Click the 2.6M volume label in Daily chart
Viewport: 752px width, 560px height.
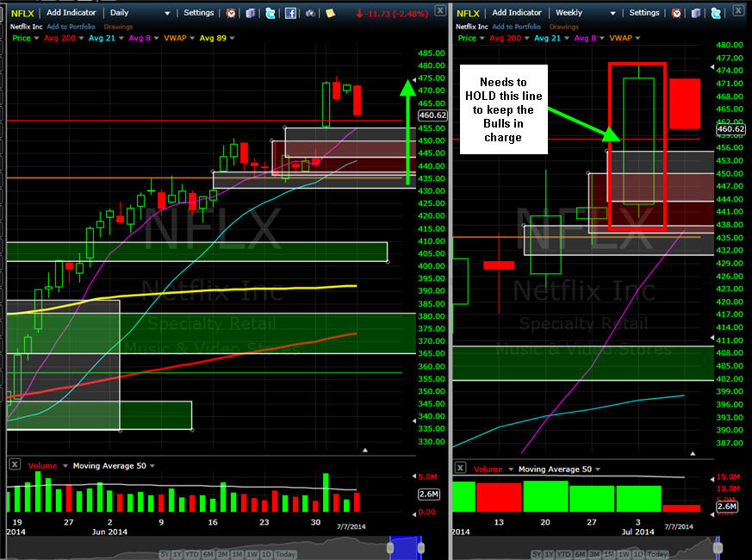(x=428, y=494)
